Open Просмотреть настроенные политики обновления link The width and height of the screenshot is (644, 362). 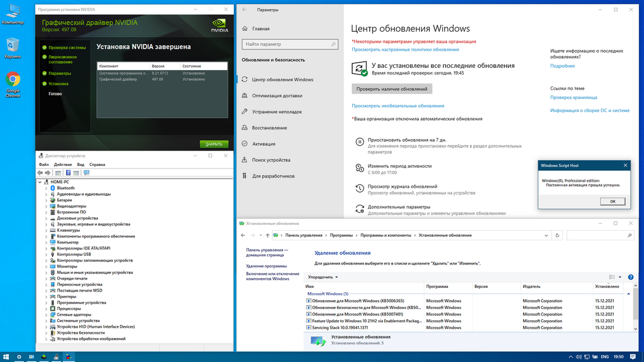pos(406,49)
